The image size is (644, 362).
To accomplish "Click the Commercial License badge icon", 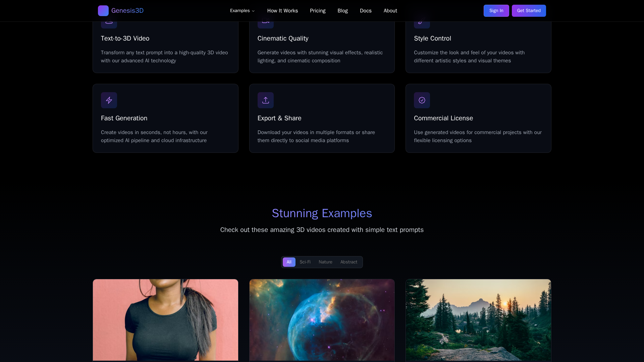I will click(x=422, y=100).
